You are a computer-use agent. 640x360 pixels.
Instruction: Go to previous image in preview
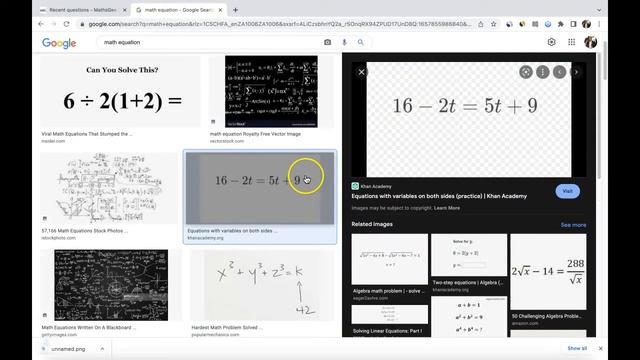560,72
